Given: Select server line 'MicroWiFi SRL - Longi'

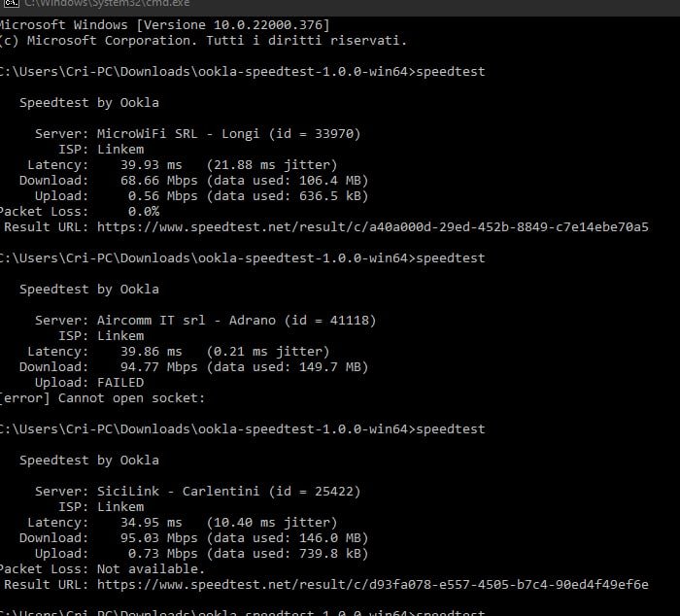Looking at the screenshot, I should coord(198,134).
